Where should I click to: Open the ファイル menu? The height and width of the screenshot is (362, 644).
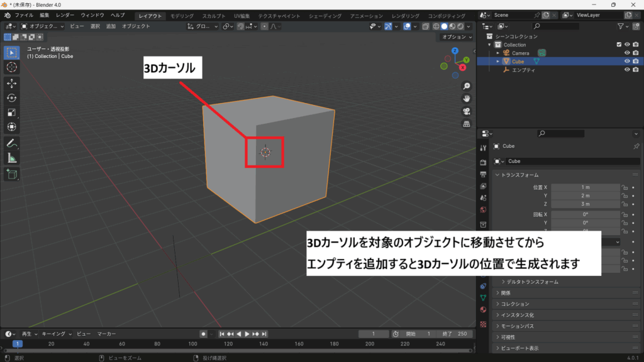(24, 15)
